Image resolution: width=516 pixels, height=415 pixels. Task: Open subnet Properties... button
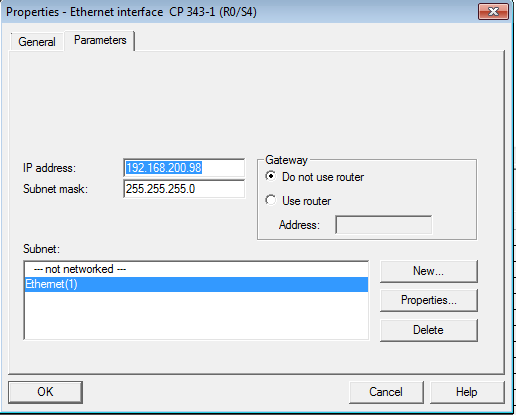click(x=429, y=300)
